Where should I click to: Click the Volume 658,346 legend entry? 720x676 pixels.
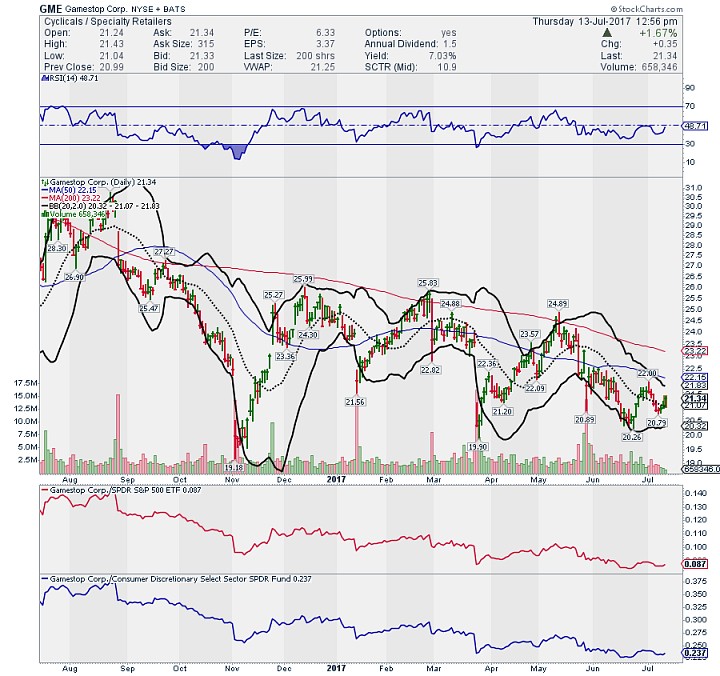pos(74,214)
